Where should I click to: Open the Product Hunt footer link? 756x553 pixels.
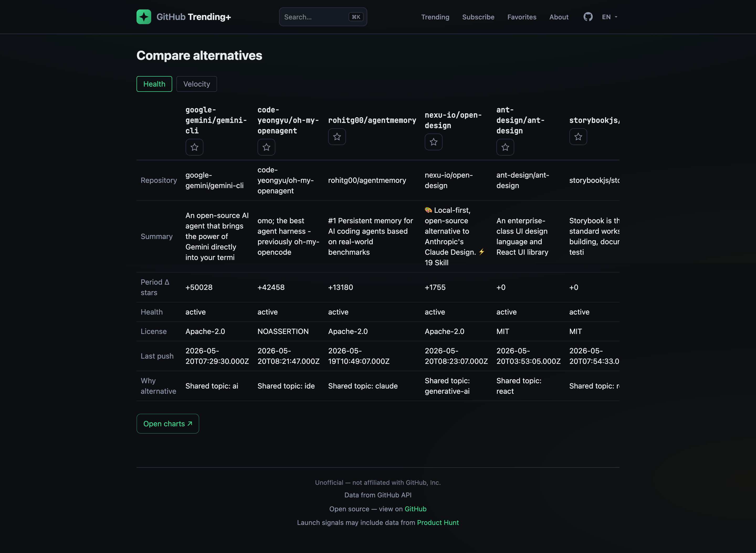point(438,523)
